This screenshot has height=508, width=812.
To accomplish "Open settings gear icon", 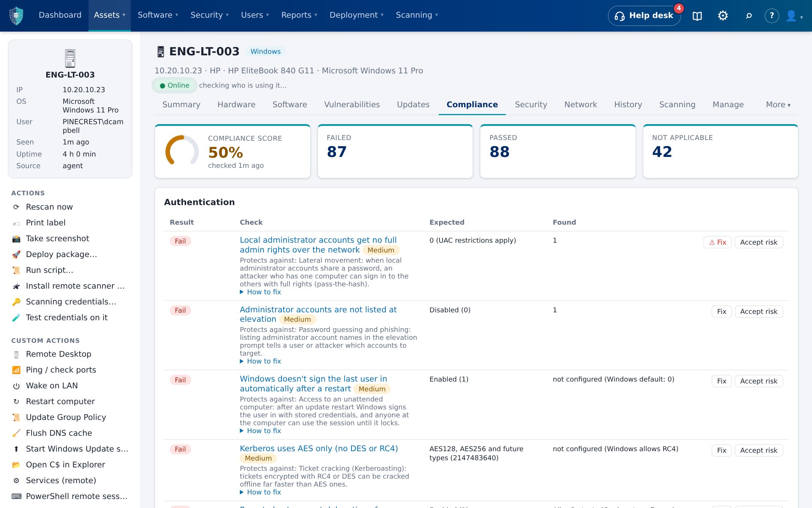I will tap(723, 15).
